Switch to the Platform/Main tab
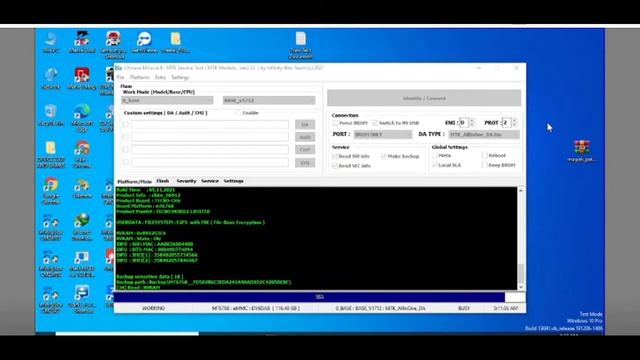Image resolution: width=640 pixels, height=360 pixels. click(134, 181)
